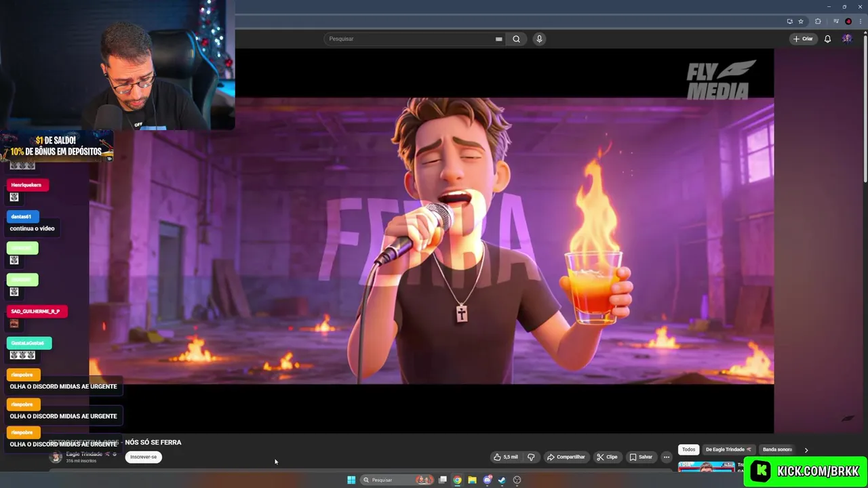Click Chrome icon on taskbar
Viewport: 868px width, 488px height.
[458, 480]
